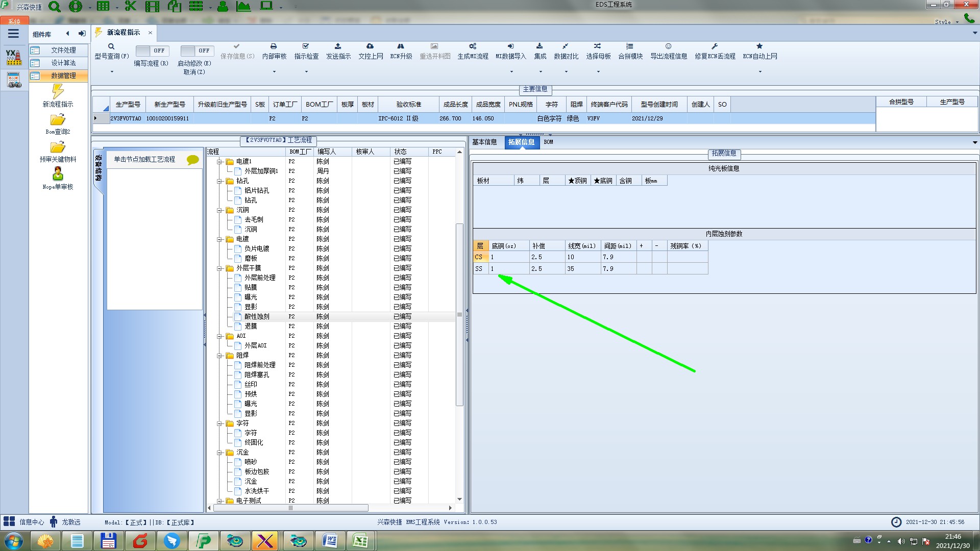
Task: Collapse the 外层干膜 tree node
Action: coord(219,268)
